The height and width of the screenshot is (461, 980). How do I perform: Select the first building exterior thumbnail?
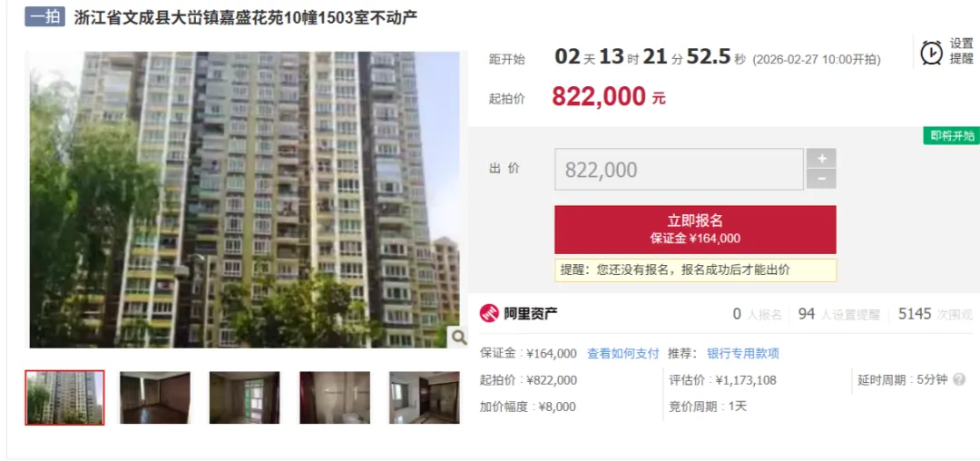[x=65, y=397]
